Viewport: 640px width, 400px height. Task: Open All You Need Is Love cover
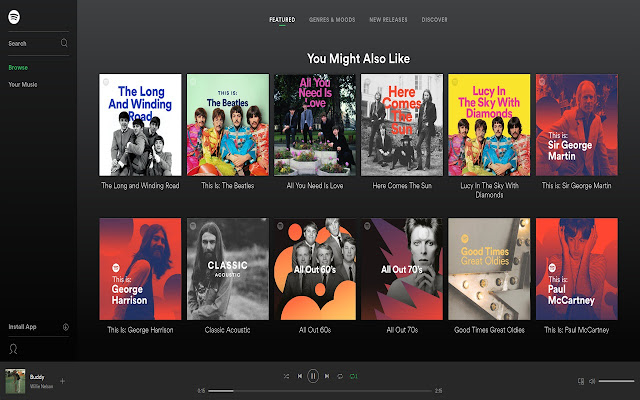click(315, 125)
